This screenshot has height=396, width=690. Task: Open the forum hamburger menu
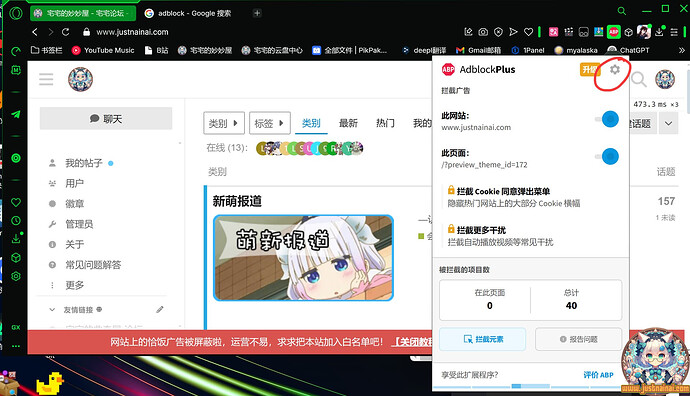pyautogui.click(x=46, y=80)
